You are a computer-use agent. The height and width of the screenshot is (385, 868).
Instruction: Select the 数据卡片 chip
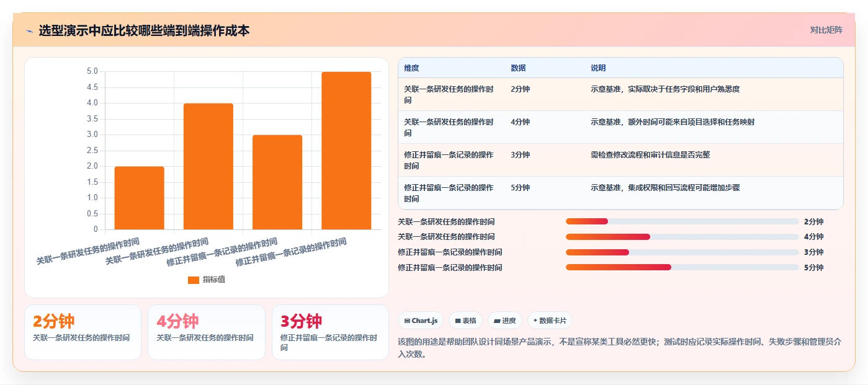click(x=550, y=321)
